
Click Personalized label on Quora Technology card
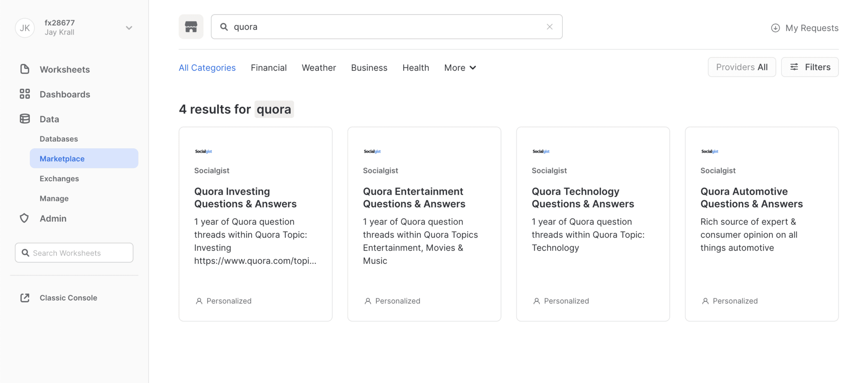coord(566,301)
